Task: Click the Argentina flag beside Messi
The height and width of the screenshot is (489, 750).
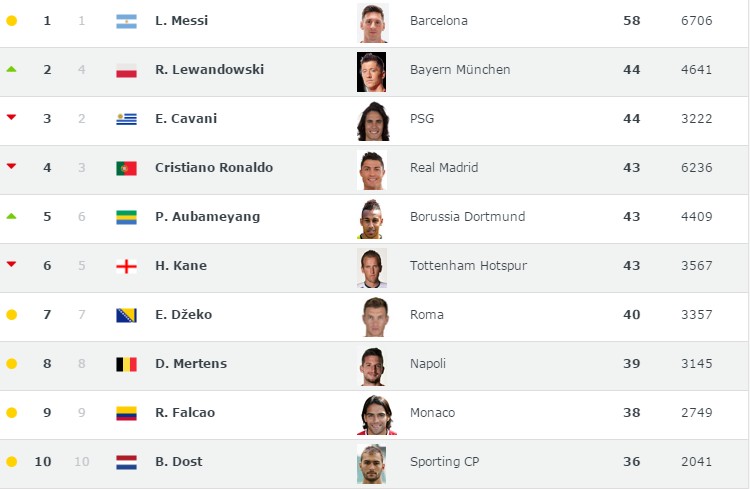Action: (126, 21)
